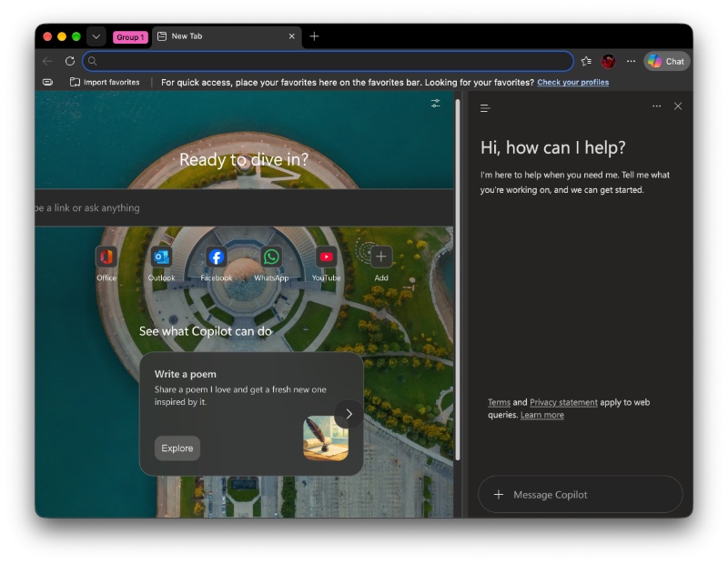Click plus attach icon in Message Copilot
Viewport: 728px width, 564px height.
499,494
